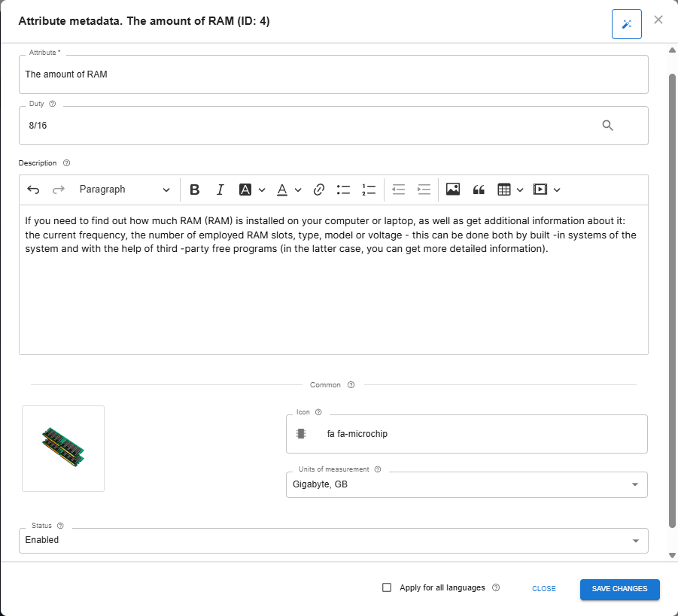This screenshot has height=616, width=678.
Task: Click the SAVE CHANGES button
Action: [x=619, y=589]
